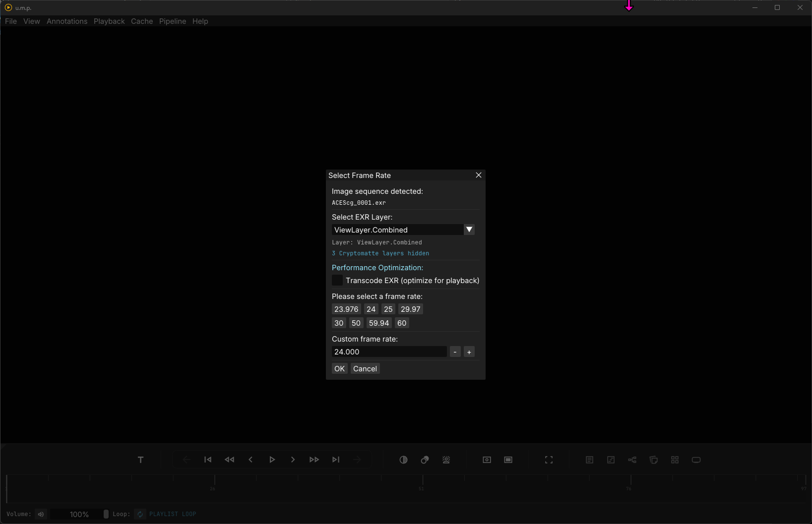Select the text T tool icon

pyautogui.click(x=140, y=460)
